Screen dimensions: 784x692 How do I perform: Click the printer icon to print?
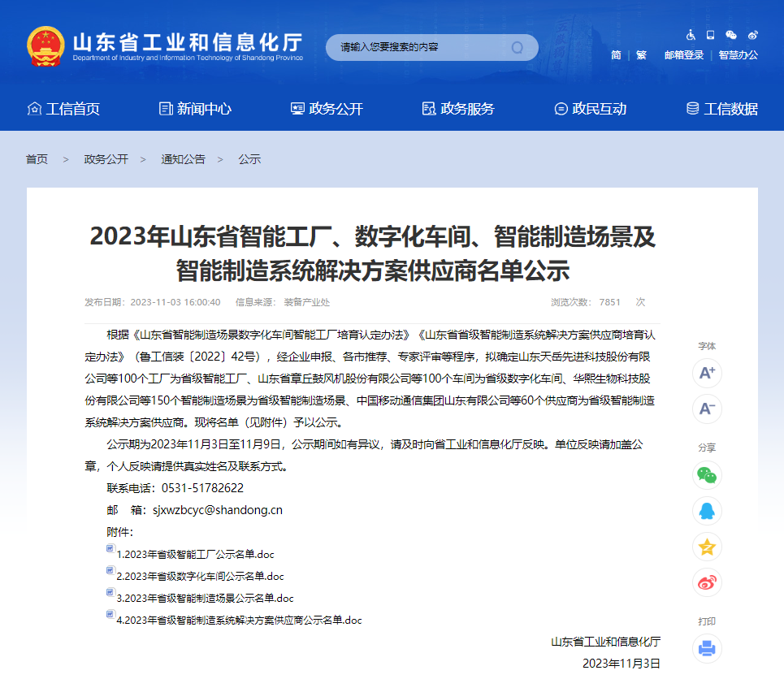click(706, 649)
